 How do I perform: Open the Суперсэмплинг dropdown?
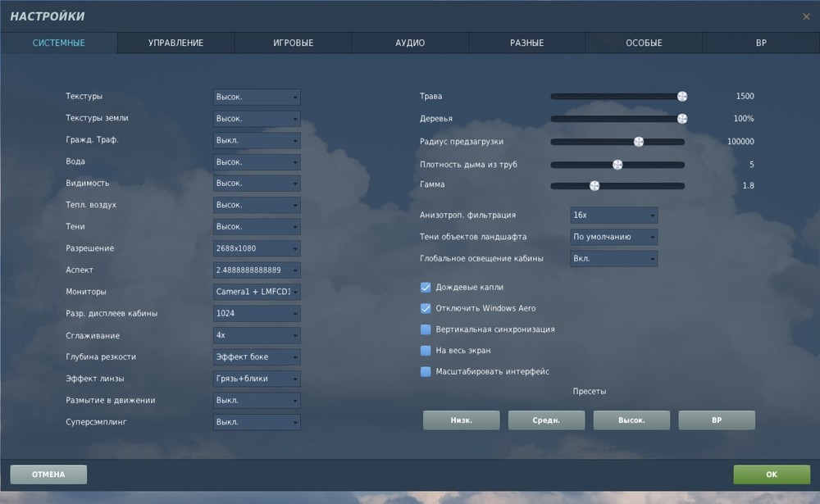pyautogui.click(x=257, y=422)
